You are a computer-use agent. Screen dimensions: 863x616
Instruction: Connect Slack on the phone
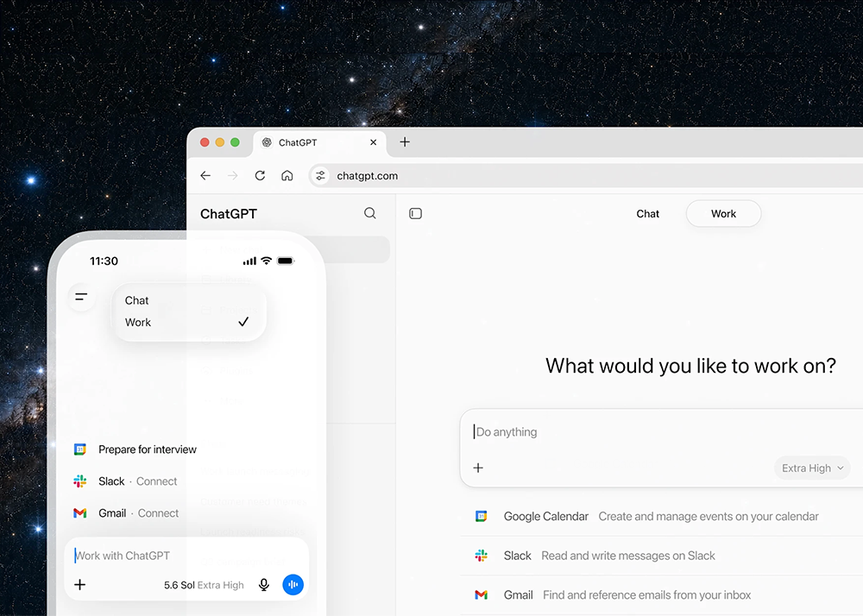[156, 481]
